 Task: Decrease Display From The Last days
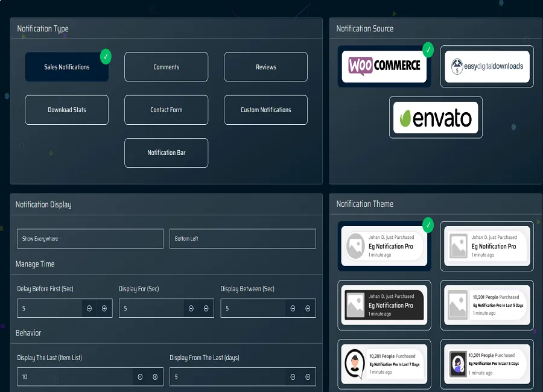(x=293, y=377)
